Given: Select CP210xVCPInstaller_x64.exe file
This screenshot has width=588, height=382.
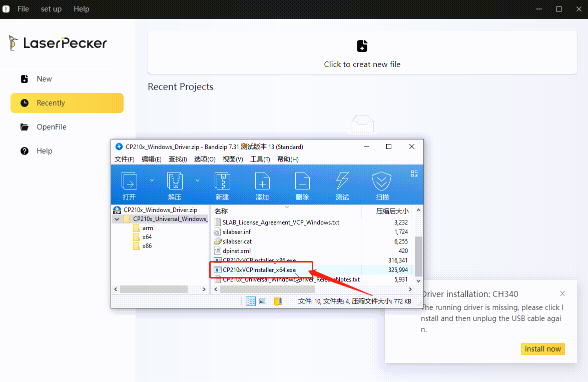Looking at the screenshot, I should coord(259,269).
